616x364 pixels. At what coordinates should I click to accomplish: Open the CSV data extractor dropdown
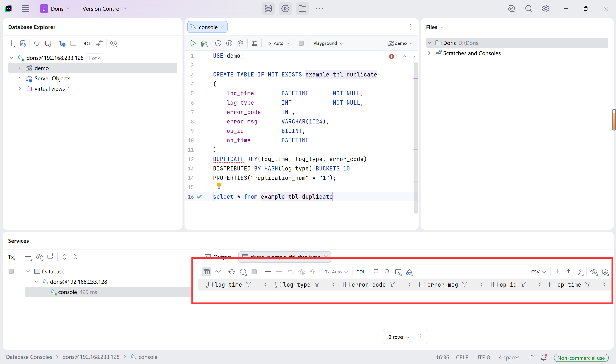pyautogui.click(x=538, y=272)
